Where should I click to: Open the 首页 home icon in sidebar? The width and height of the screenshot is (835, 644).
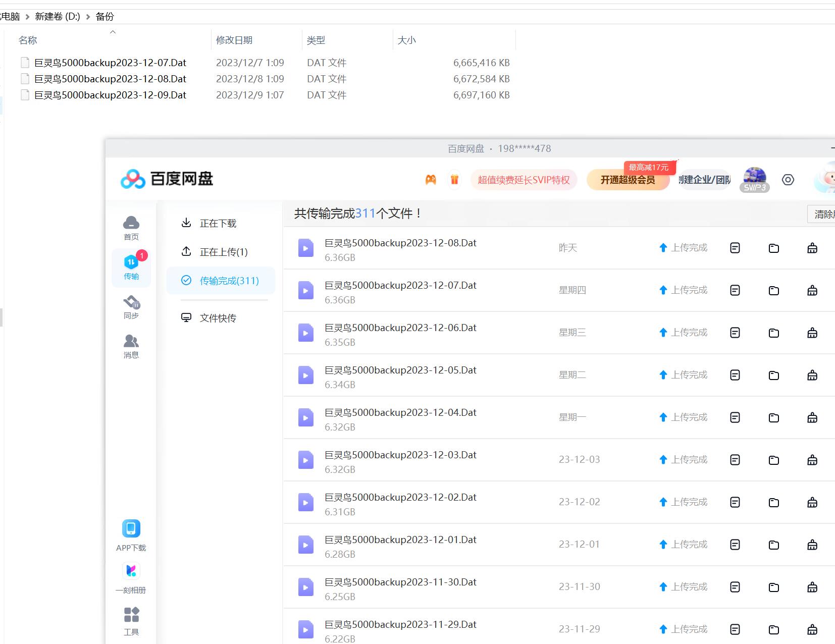pyautogui.click(x=131, y=228)
